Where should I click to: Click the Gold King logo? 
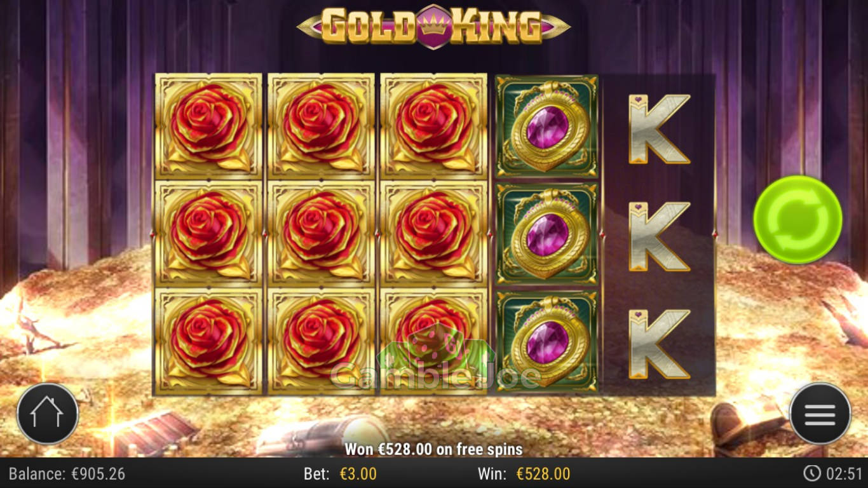pyautogui.click(x=434, y=26)
